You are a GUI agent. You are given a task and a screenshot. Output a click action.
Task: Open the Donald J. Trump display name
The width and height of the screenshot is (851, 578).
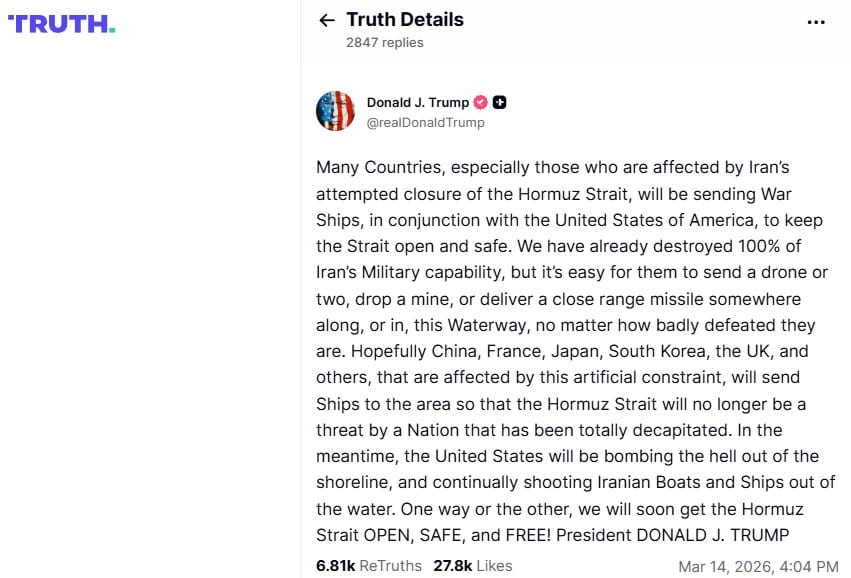418,102
